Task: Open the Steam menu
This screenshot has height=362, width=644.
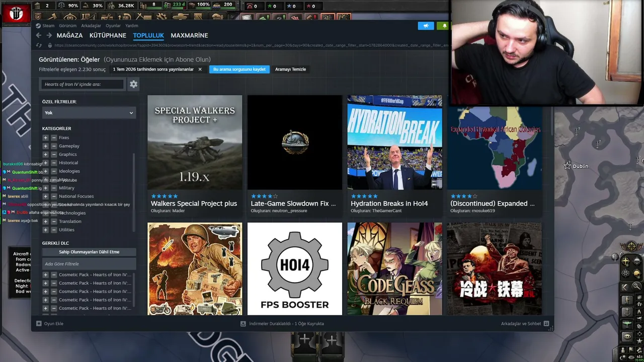Action: (x=48, y=26)
